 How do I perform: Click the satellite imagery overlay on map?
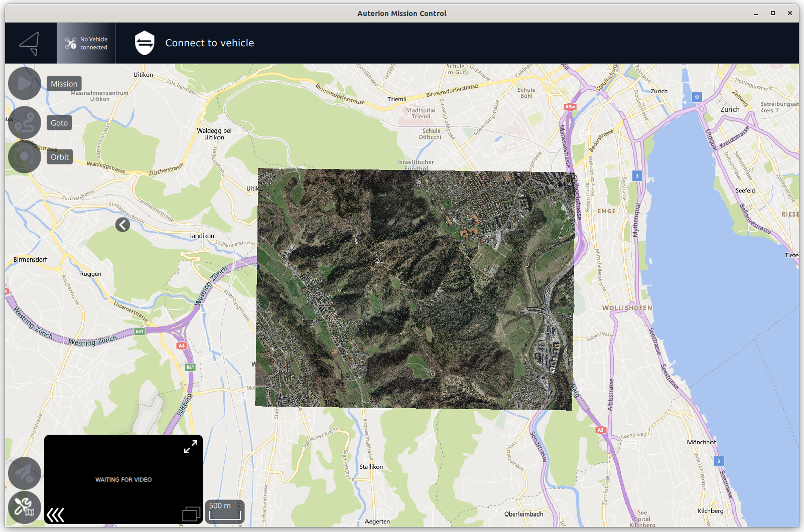coord(414,289)
